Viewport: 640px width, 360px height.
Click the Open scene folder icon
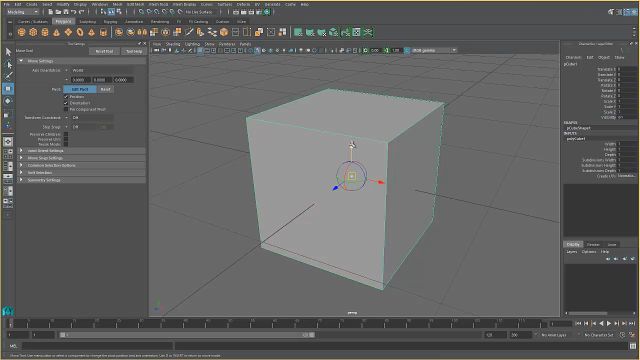pyautogui.click(x=58, y=12)
